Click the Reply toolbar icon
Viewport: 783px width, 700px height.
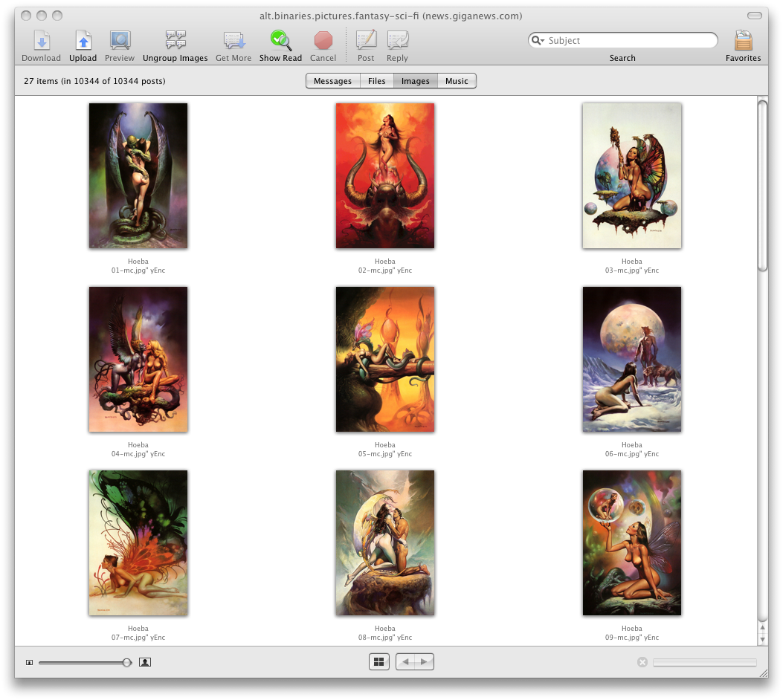click(x=398, y=40)
